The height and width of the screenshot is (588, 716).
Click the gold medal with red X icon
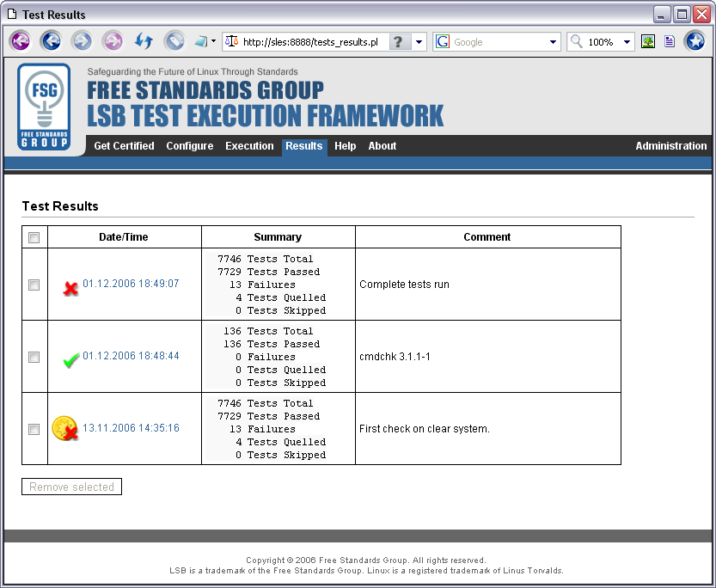pyautogui.click(x=64, y=429)
